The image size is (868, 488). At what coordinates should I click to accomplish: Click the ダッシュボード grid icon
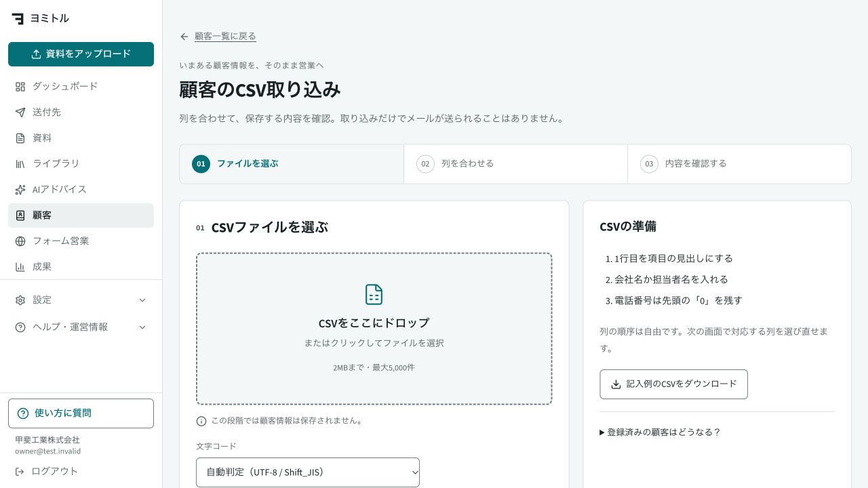[x=20, y=87]
